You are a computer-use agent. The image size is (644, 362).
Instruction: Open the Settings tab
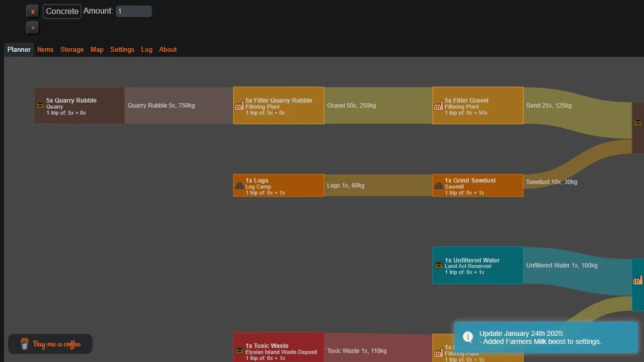click(122, 49)
